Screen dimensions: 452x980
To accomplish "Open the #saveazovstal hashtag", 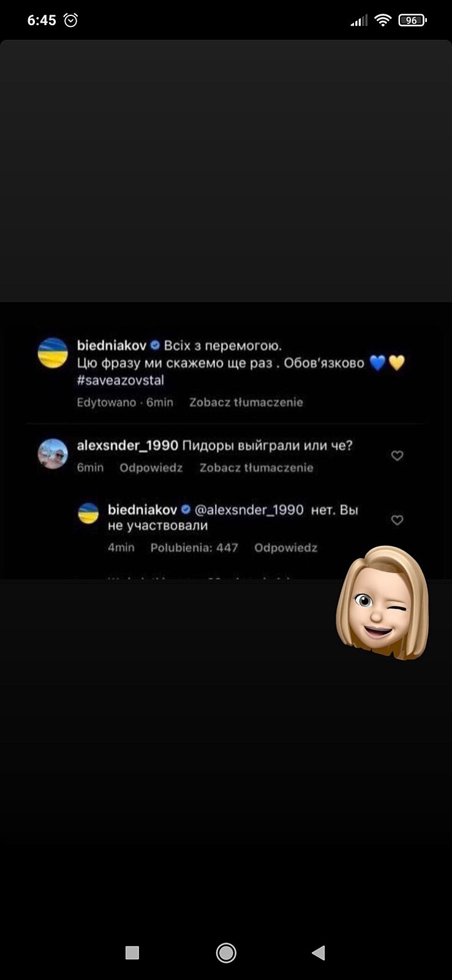I will coord(121,380).
